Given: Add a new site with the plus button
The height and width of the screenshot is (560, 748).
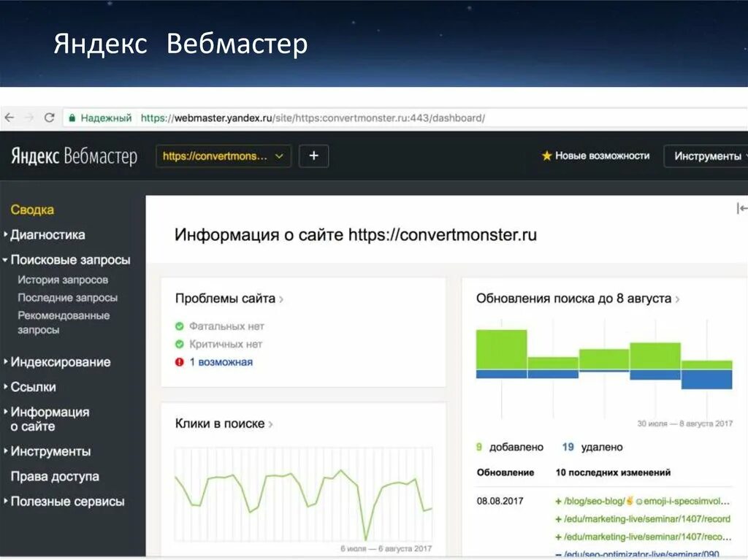Looking at the screenshot, I should pos(313,156).
